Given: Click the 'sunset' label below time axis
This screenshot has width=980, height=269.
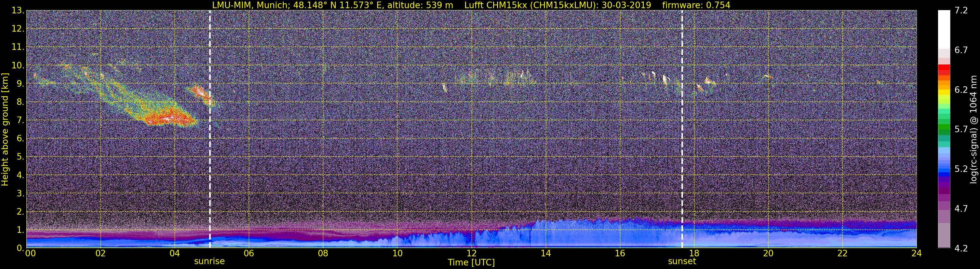Looking at the screenshot, I should pos(682,262).
